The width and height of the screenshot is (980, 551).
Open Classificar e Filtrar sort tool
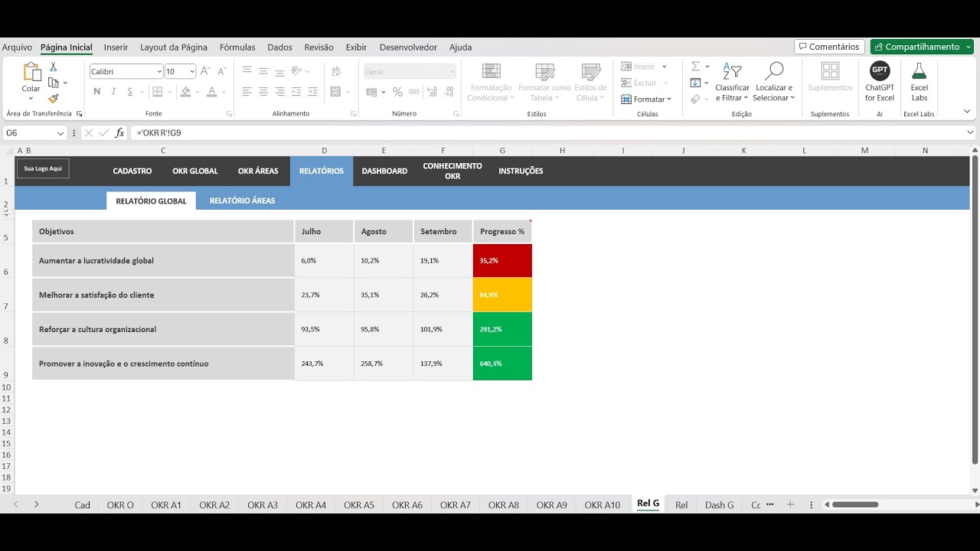[x=733, y=82]
